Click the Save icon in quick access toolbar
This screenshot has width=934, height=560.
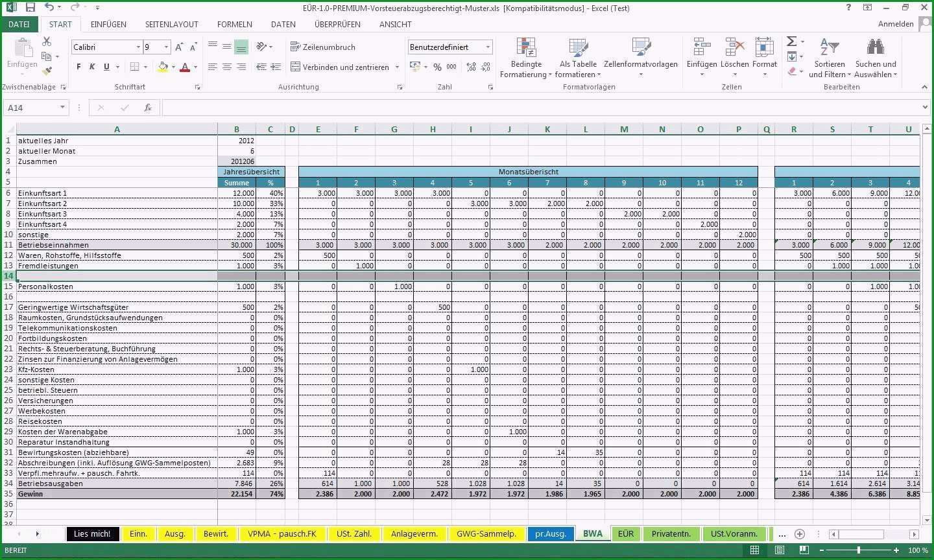click(x=30, y=8)
